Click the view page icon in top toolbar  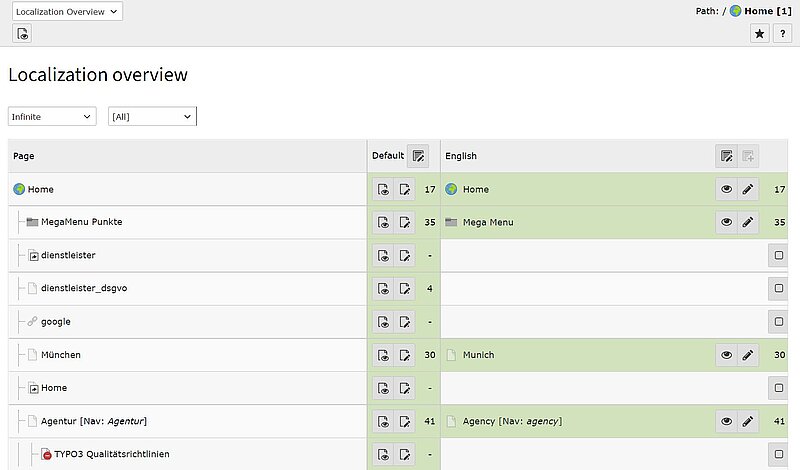coord(22,34)
